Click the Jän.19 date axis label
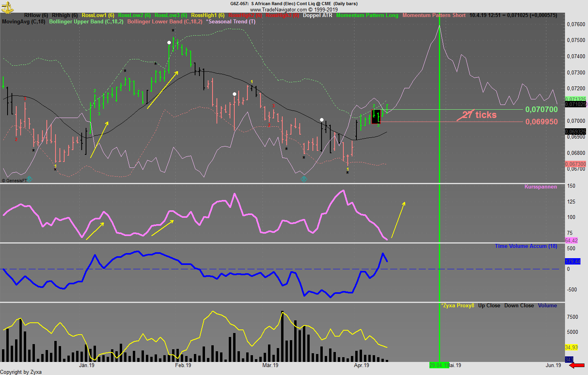Viewport: 588px width, 375px height. click(x=86, y=365)
